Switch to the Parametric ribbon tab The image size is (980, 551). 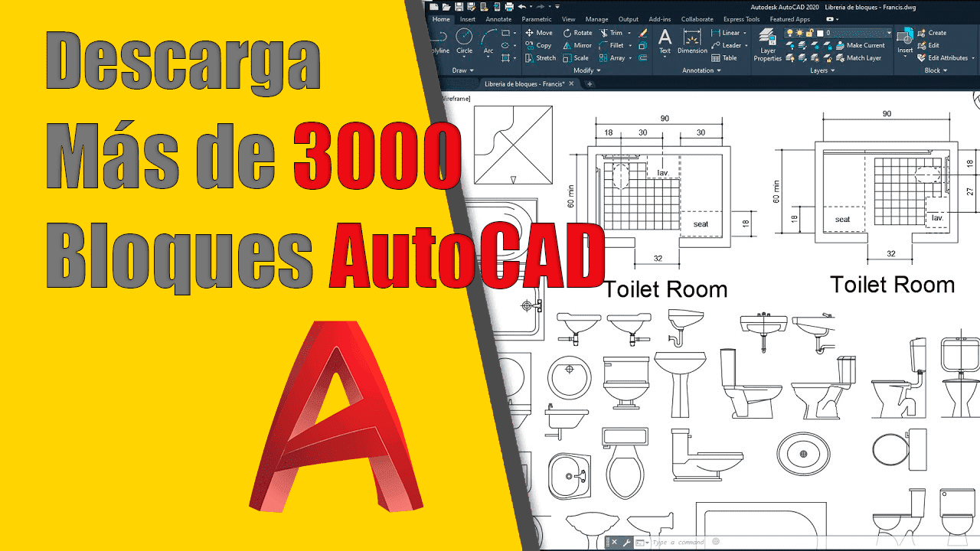click(x=537, y=19)
